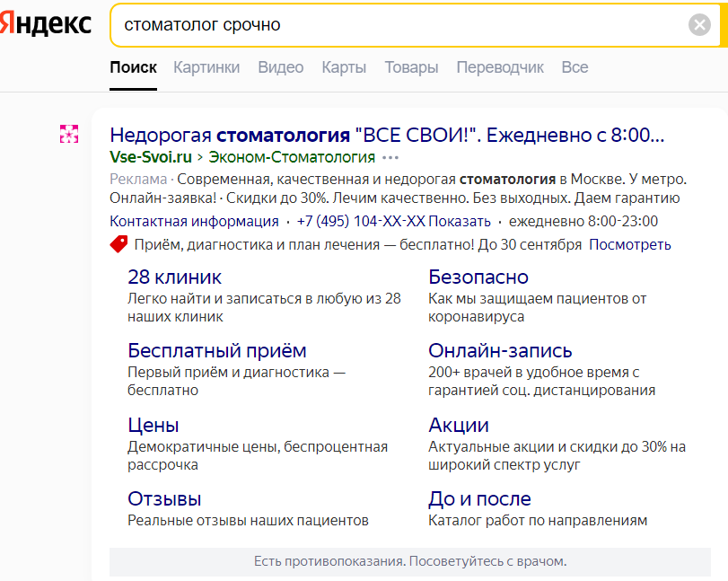This screenshot has width=728, height=581.
Task: Click the text 'ежедневно 8:00-23:00'
Action: (x=583, y=221)
